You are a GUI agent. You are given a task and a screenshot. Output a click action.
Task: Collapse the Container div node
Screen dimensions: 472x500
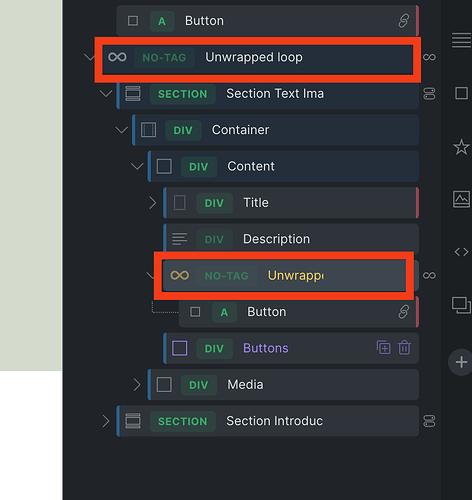tap(121, 130)
